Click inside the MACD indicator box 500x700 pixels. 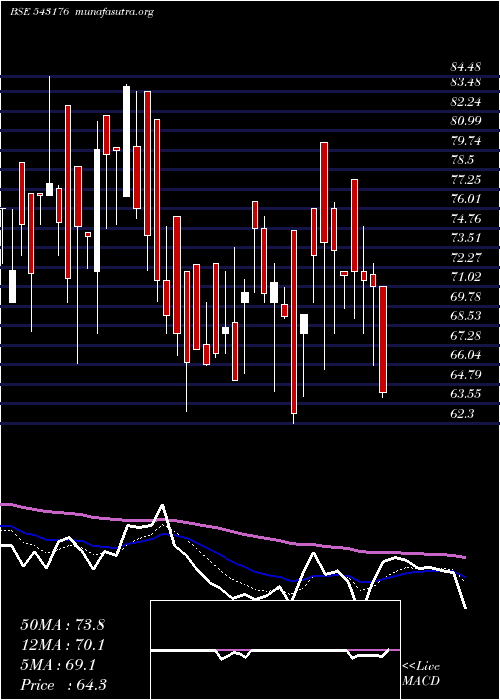point(275,650)
